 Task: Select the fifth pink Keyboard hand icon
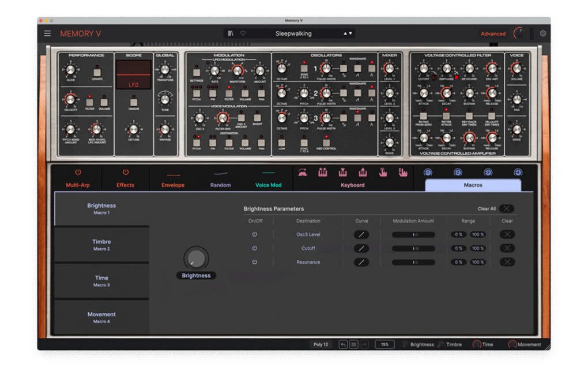(x=383, y=173)
